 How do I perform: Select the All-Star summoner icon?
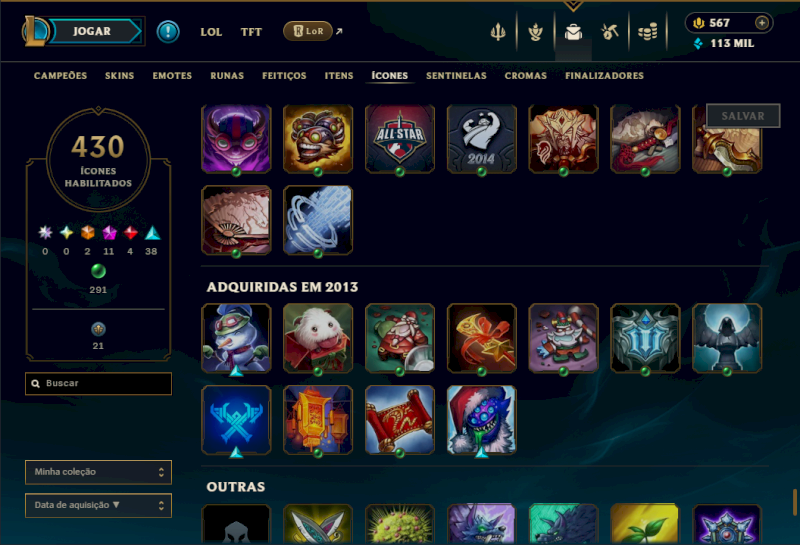(x=400, y=139)
